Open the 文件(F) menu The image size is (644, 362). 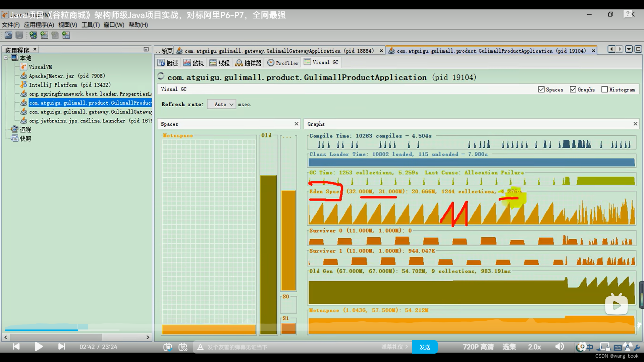pos(11,25)
